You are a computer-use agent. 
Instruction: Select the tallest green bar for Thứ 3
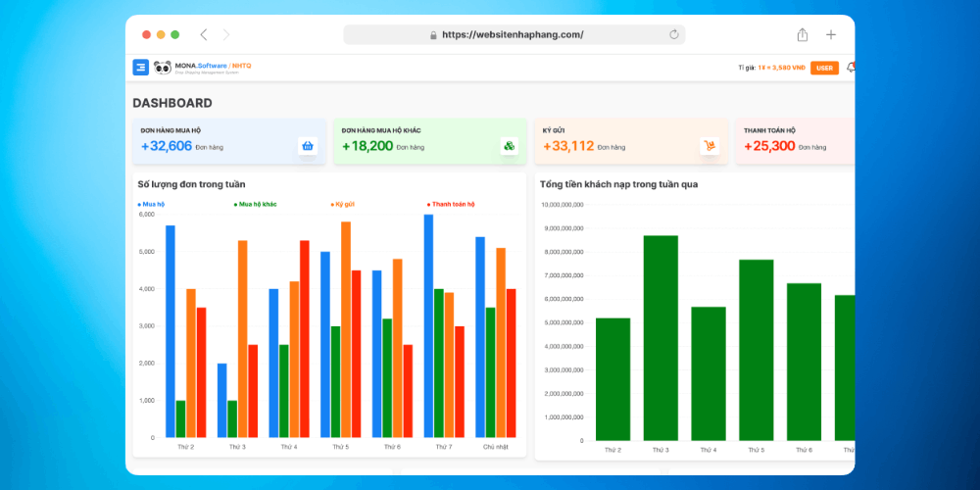[x=661, y=337]
